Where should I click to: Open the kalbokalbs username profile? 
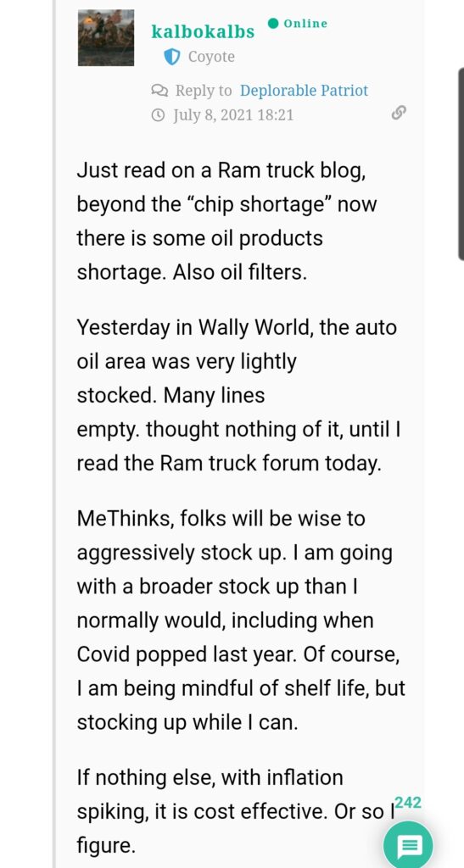point(203,31)
